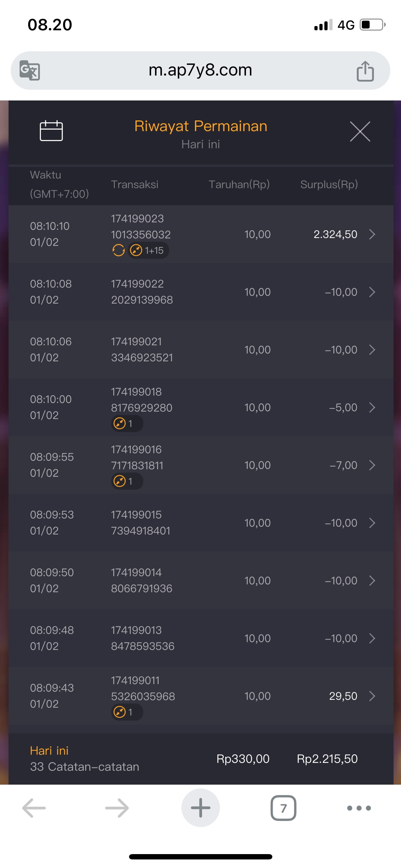Expand details for the 2.324,50 surplus row
401x868 pixels.
coord(372,234)
